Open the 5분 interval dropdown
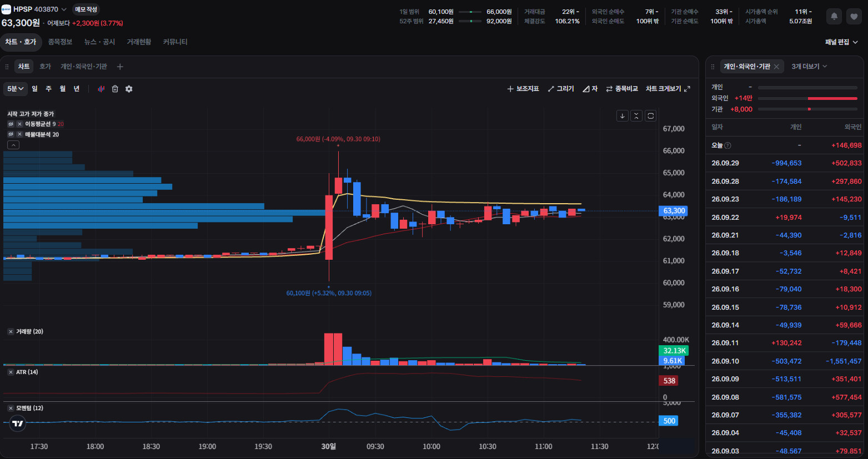 coord(16,89)
